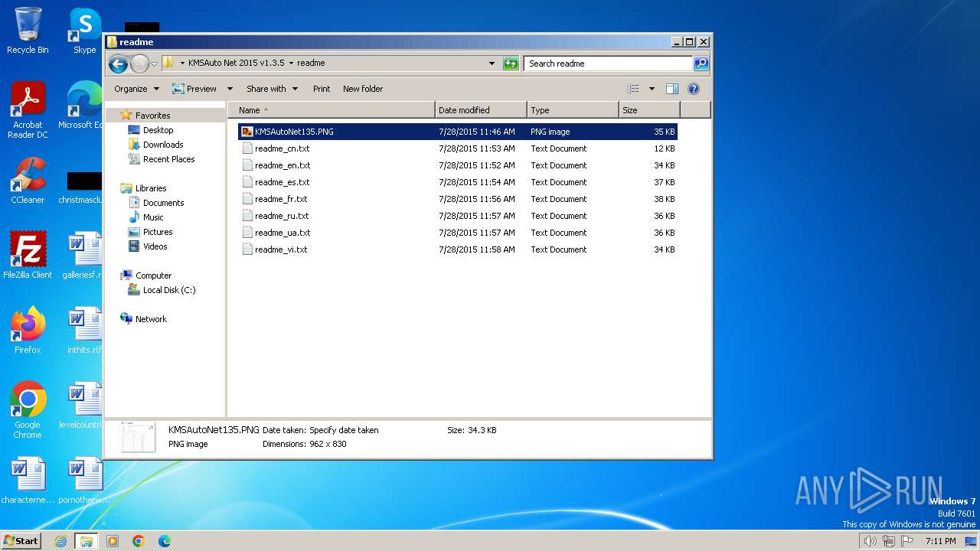The width and height of the screenshot is (980, 551).
Task: Click the search magnifier icon
Action: pyautogui.click(x=701, y=64)
